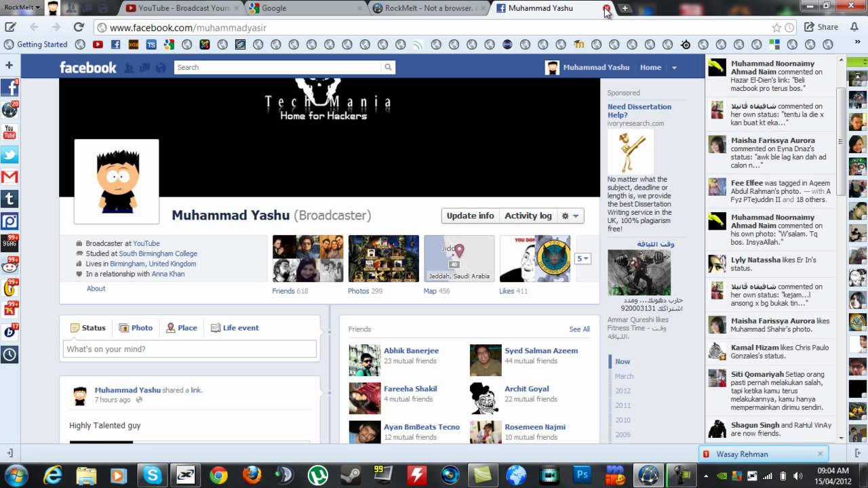Expand the '5' more sections dropdown
The image size is (868, 488).
tap(583, 258)
